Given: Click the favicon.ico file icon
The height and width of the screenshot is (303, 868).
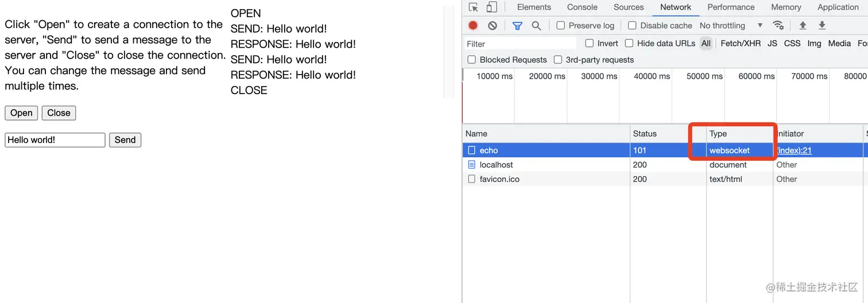Looking at the screenshot, I should tap(472, 179).
